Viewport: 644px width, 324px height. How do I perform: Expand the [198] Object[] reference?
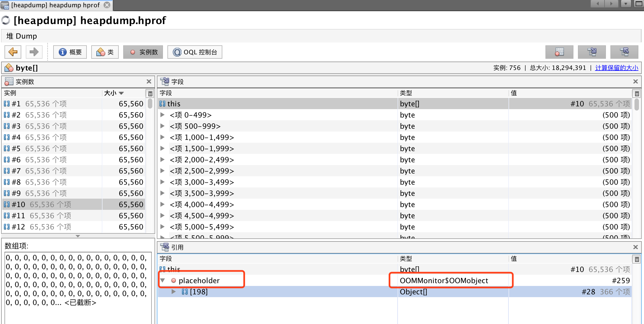click(x=174, y=292)
